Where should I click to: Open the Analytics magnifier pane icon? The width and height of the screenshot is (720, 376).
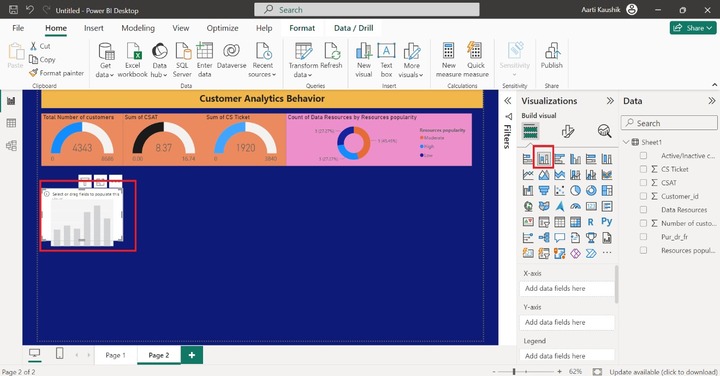pos(604,132)
